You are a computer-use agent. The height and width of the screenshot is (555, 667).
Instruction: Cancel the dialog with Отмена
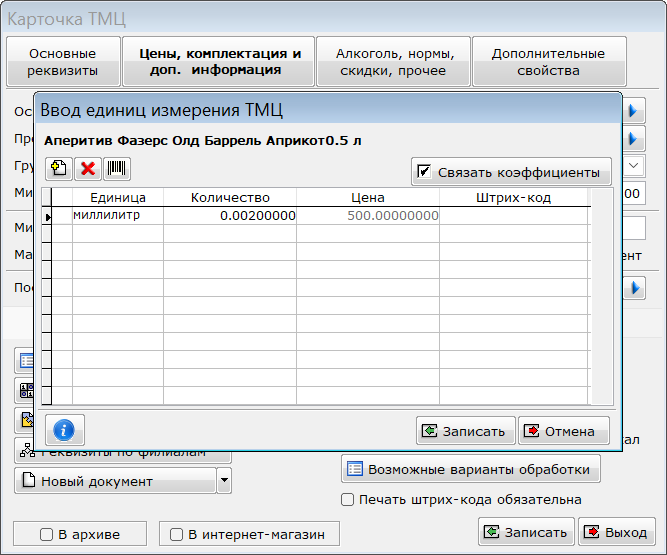(x=564, y=431)
